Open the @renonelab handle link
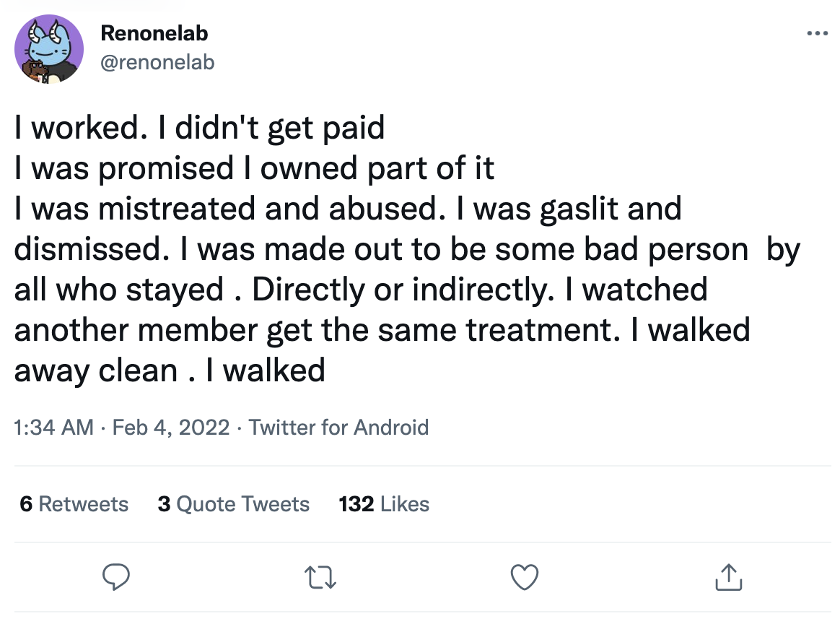This screenshot has width=840, height=624. coord(157,62)
